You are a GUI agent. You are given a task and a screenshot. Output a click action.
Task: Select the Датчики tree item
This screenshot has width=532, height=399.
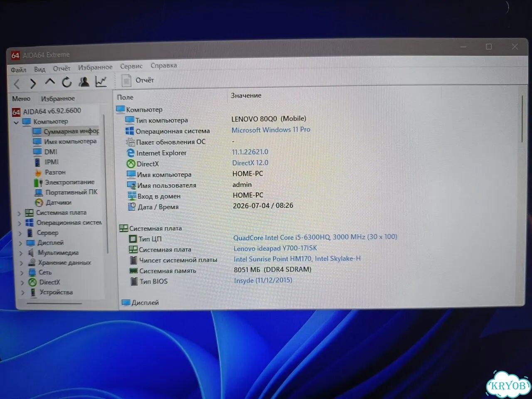(53, 202)
